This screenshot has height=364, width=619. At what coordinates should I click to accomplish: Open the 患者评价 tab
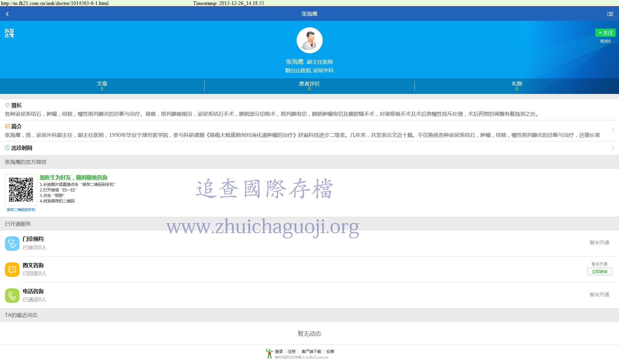tap(309, 86)
